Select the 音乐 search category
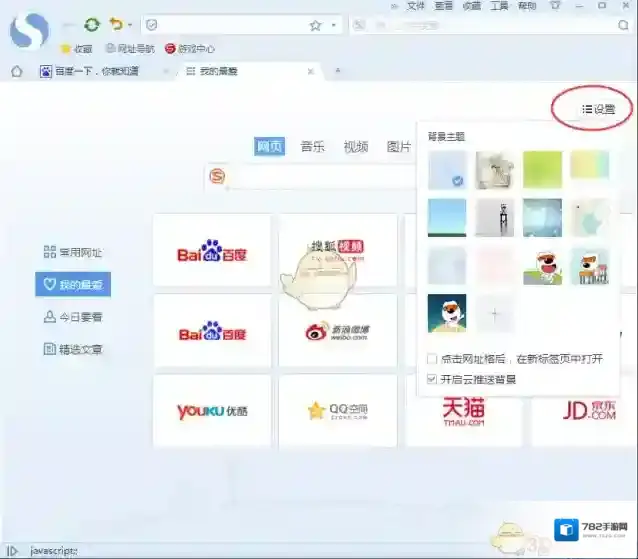The height and width of the screenshot is (559, 638). click(x=312, y=146)
